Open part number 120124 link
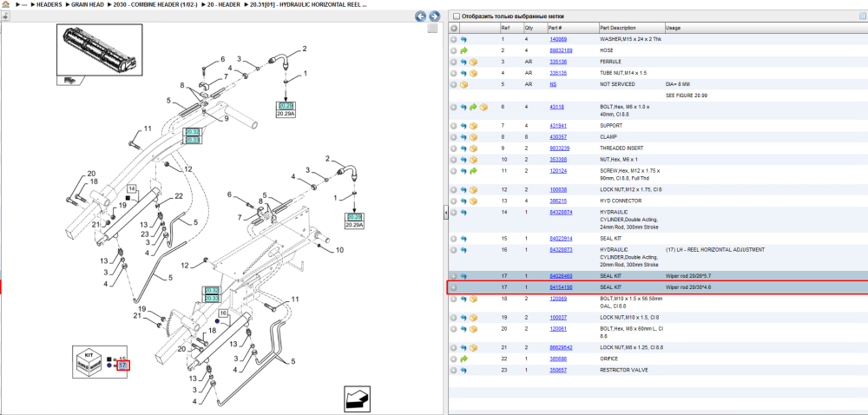868x415 pixels. coord(558,171)
